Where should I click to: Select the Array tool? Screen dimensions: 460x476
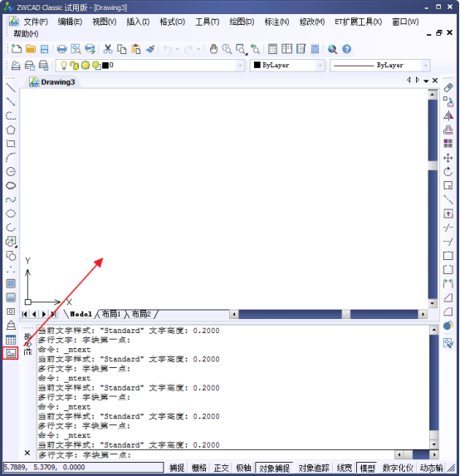[448, 144]
